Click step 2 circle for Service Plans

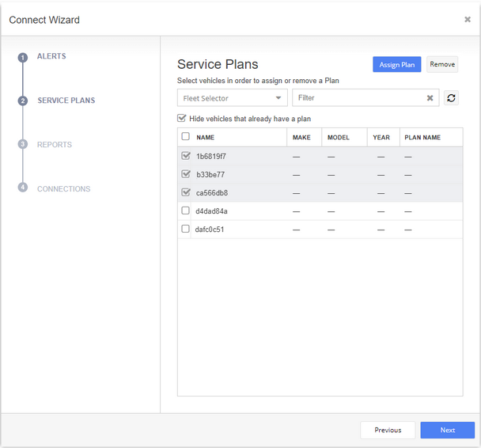23,101
